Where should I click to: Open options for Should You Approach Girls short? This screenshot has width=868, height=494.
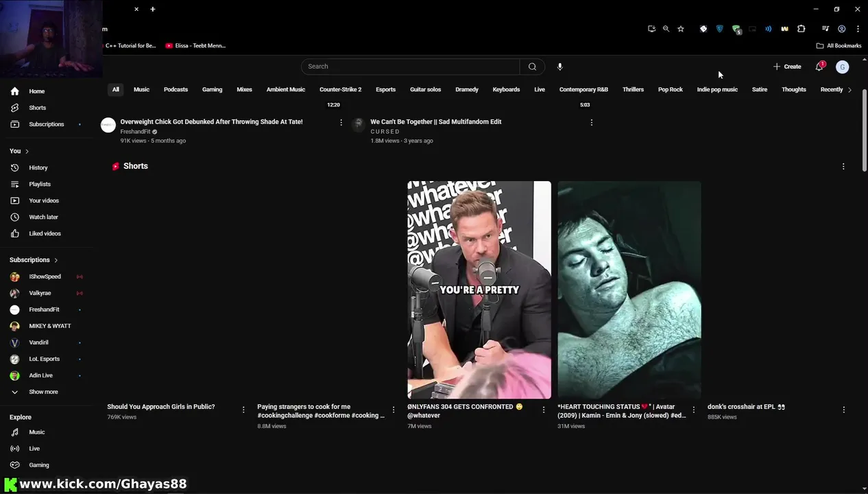point(243,410)
